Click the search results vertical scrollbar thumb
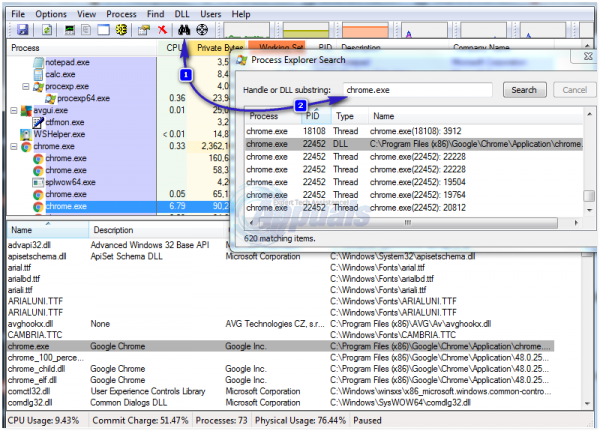The height and width of the screenshot is (431, 600). pyautogui.click(x=589, y=196)
